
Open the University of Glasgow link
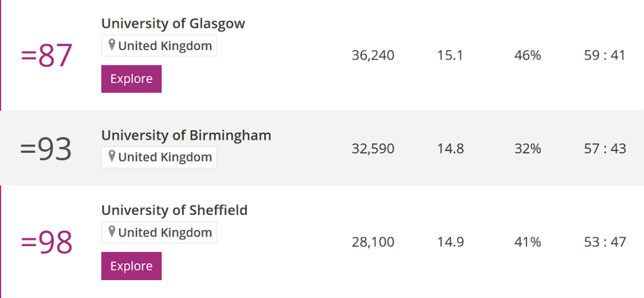[x=174, y=23]
